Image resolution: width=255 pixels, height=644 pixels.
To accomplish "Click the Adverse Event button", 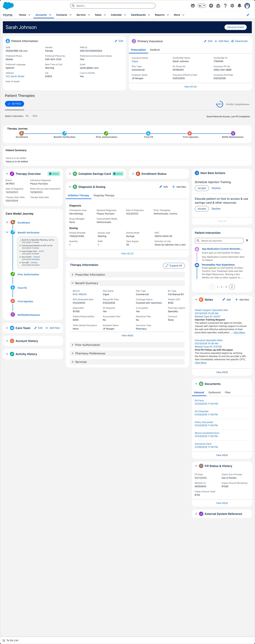I will tap(235, 27).
